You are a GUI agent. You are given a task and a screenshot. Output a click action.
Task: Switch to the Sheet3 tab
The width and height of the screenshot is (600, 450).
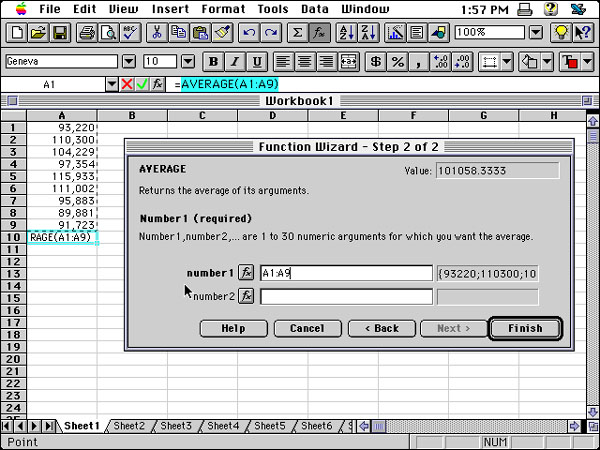coord(176,426)
